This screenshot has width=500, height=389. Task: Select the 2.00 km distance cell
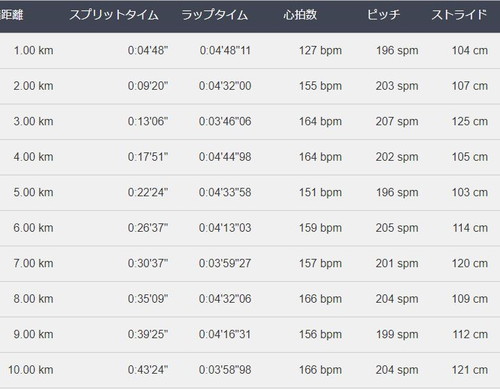pos(33,86)
